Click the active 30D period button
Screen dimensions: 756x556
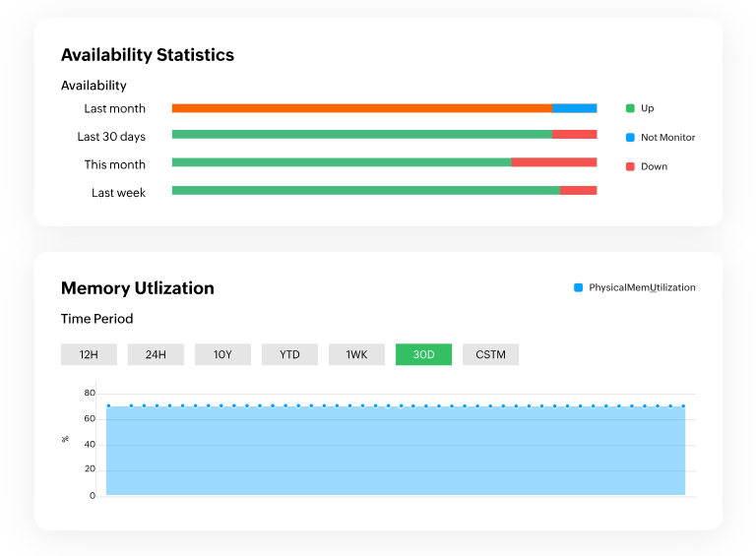[x=423, y=354]
